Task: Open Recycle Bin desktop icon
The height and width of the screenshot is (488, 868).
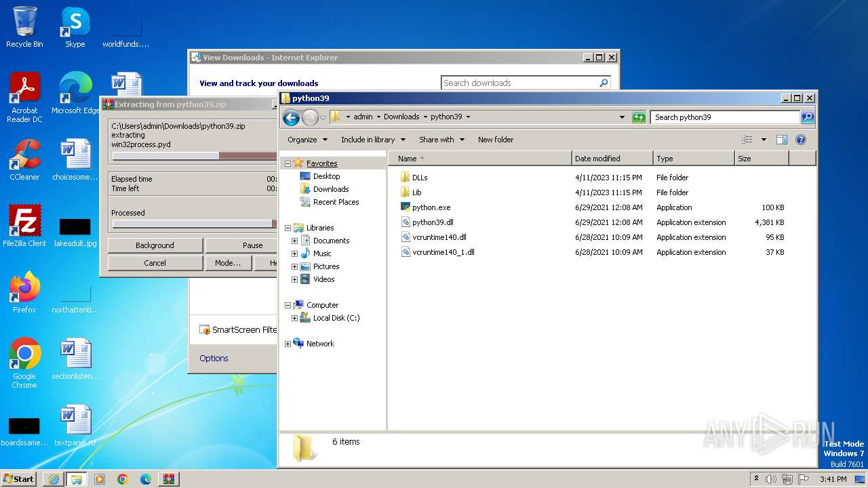Action: pyautogui.click(x=24, y=27)
